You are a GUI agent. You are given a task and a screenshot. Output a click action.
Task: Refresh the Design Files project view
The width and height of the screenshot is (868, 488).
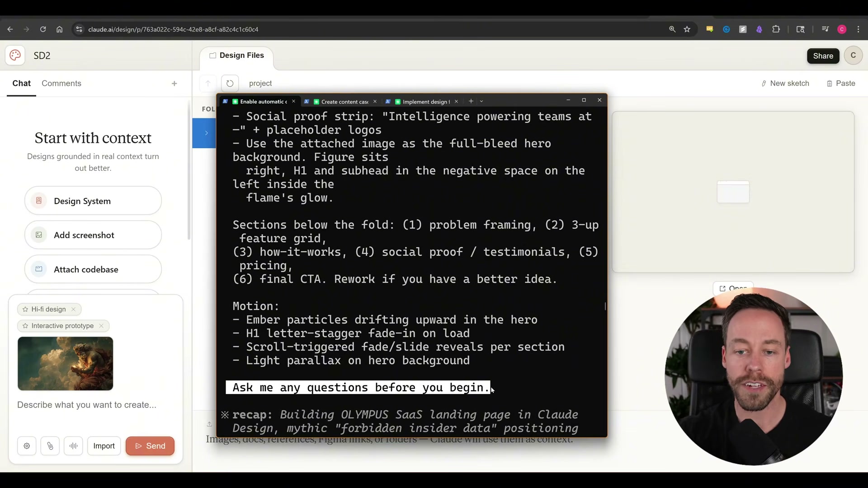(x=230, y=83)
